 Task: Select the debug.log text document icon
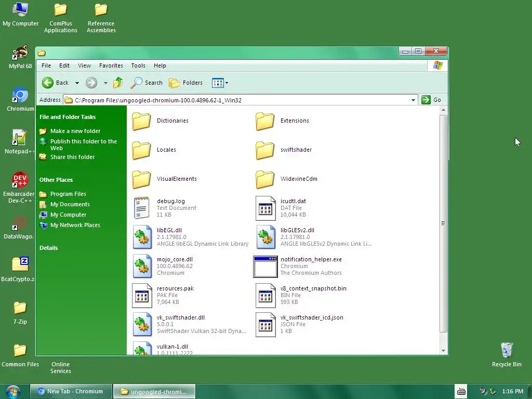[141, 208]
